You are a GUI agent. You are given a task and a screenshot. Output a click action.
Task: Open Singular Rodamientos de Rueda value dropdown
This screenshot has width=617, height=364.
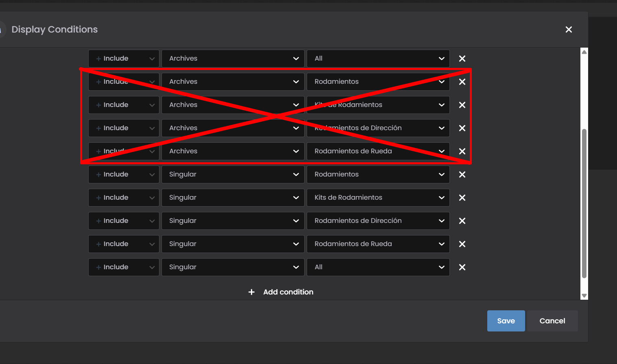(378, 244)
